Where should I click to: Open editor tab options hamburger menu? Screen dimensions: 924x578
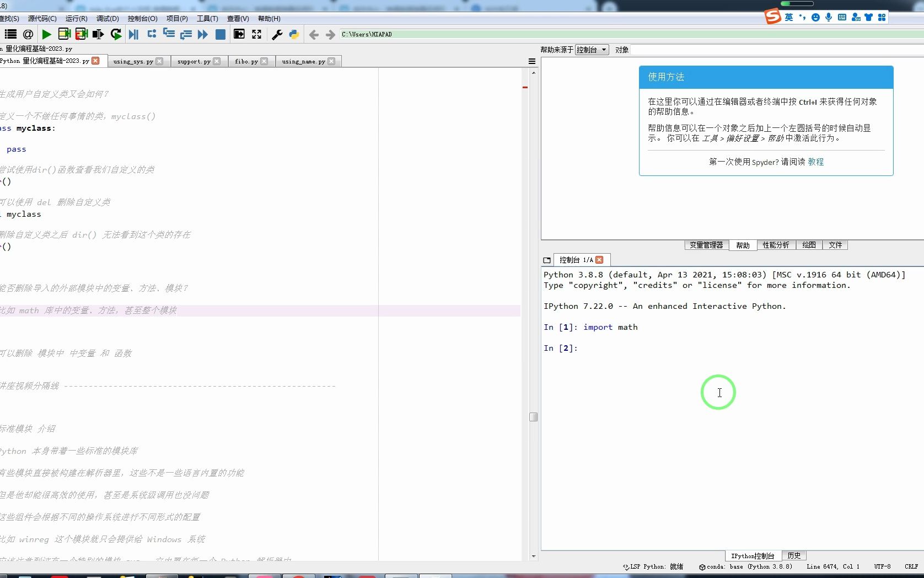point(532,61)
